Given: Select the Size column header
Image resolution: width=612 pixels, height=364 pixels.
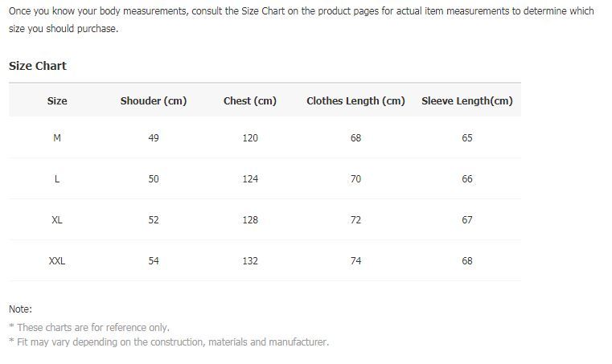Looking at the screenshot, I should tap(57, 101).
